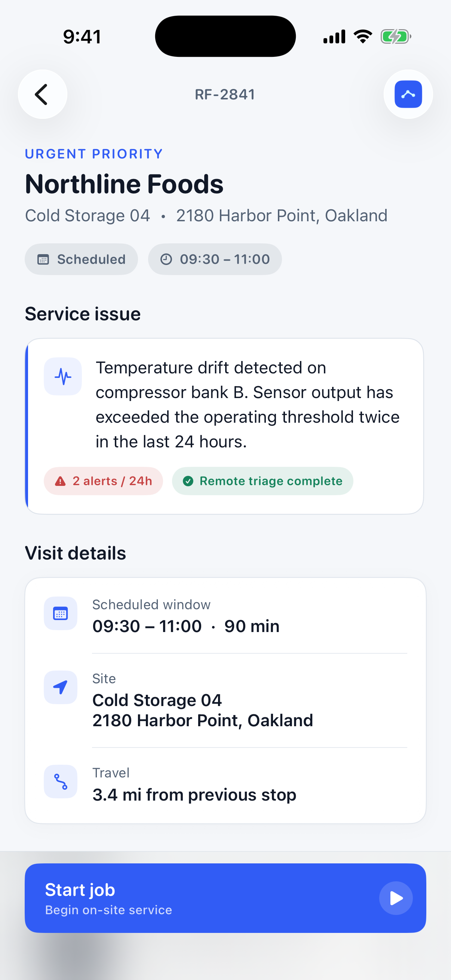This screenshot has width=451, height=980.
Task: Select the 3.4 mi from previous stop row
Action: point(225,785)
